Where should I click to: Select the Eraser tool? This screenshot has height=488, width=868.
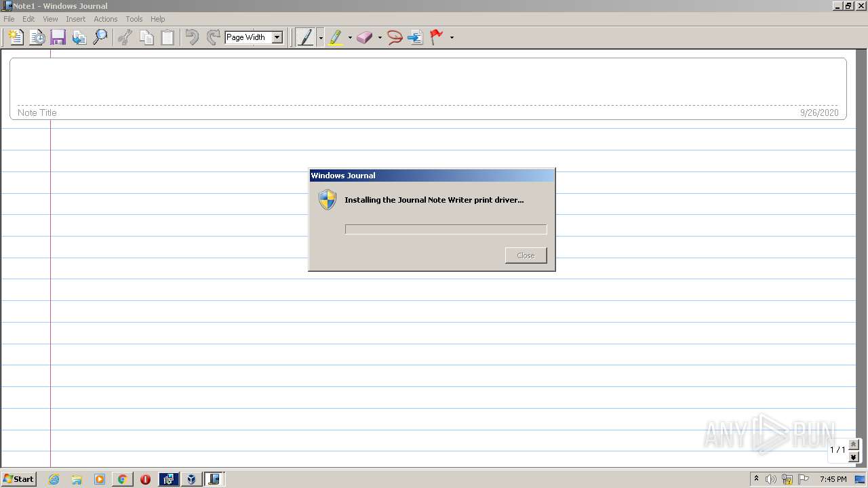pyautogui.click(x=365, y=37)
